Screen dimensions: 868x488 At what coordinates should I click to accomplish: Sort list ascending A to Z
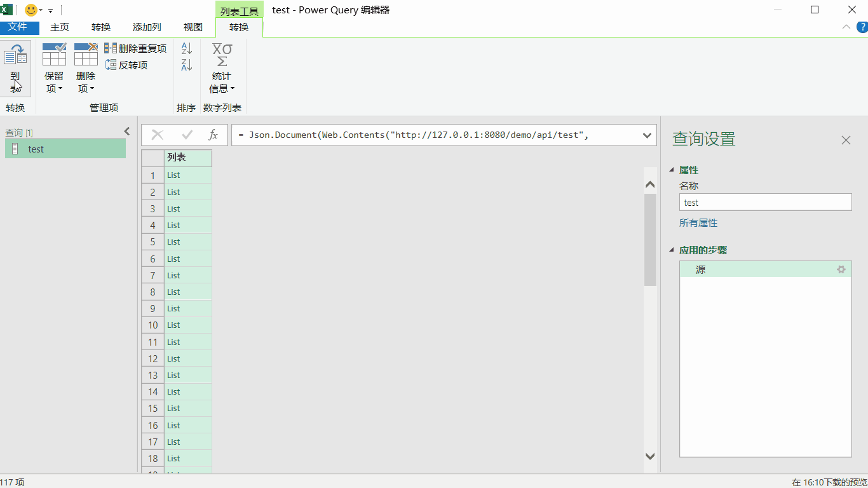(187, 48)
